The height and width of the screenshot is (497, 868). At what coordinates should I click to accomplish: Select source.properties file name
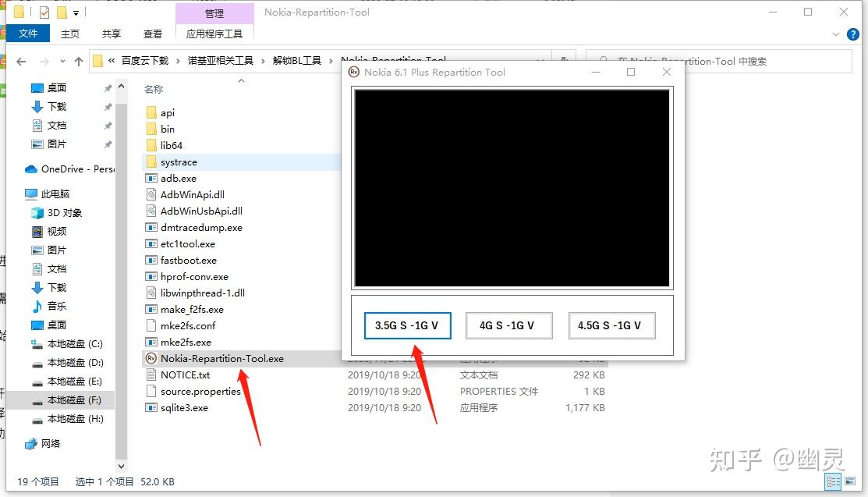[200, 391]
